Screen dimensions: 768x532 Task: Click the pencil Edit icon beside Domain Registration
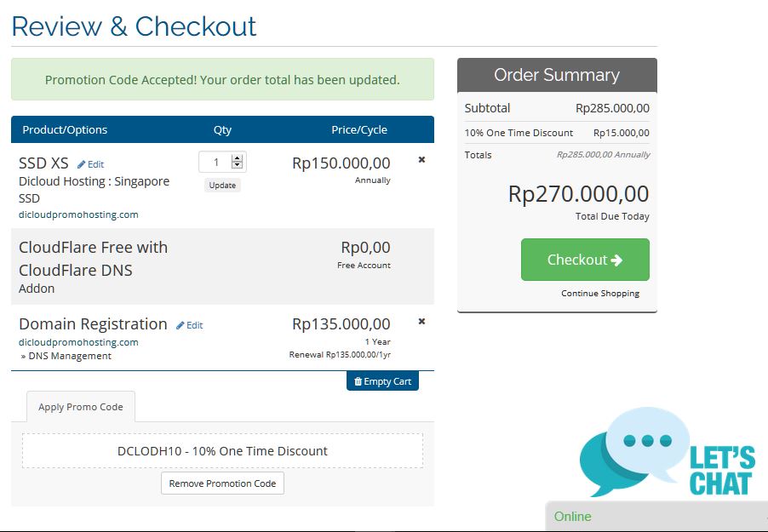(181, 325)
